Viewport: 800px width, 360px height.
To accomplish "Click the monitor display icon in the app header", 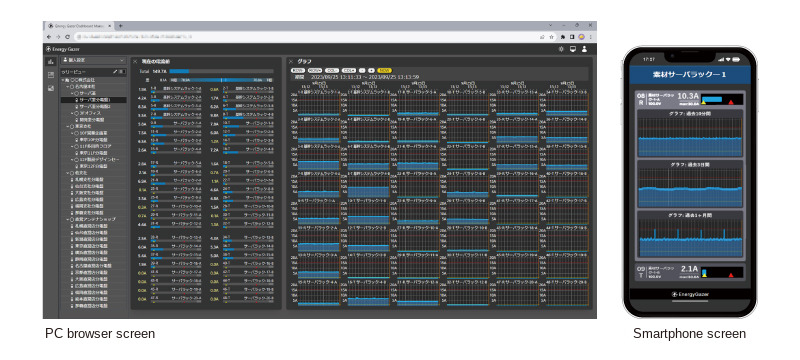I will pos(573,49).
